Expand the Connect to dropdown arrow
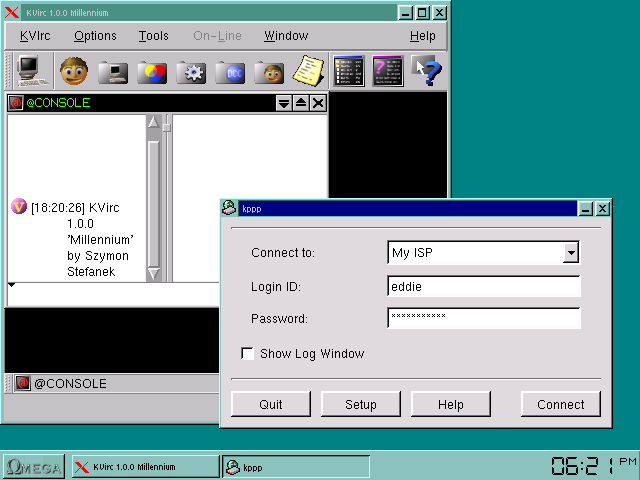 [571, 253]
